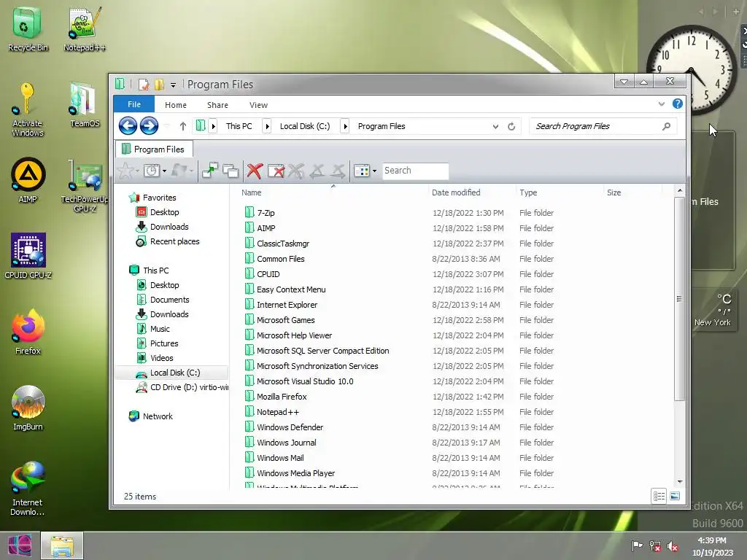Click the New folder quick access icon
Screen dimensions: 747x560
pos(159,85)
